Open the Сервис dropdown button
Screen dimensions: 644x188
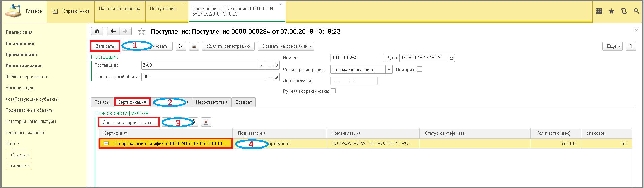[19, 166]
